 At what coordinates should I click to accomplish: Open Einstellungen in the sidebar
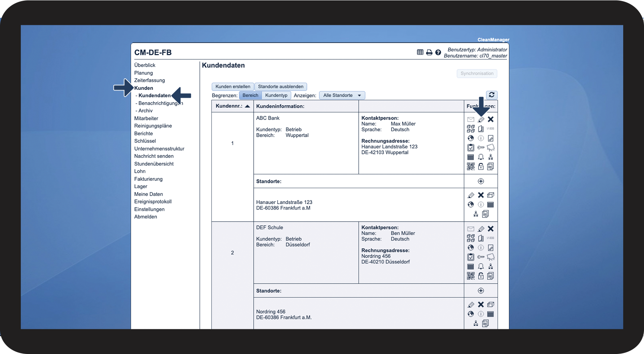point(149,209)
